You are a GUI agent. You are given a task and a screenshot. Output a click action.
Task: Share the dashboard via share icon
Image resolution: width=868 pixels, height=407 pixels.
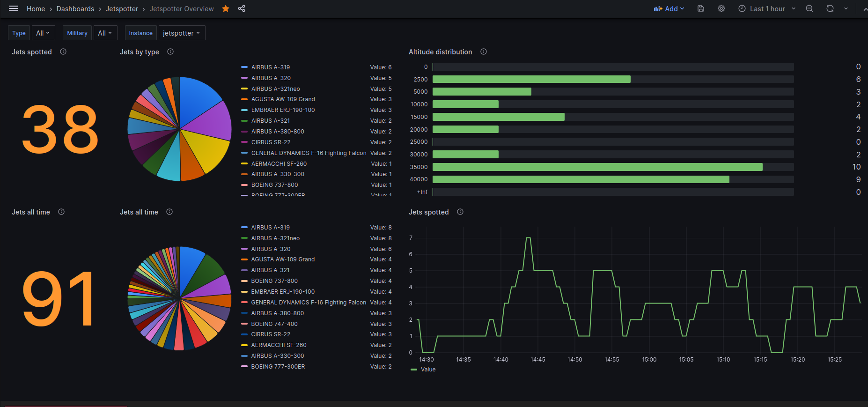[x=242, y=9]
